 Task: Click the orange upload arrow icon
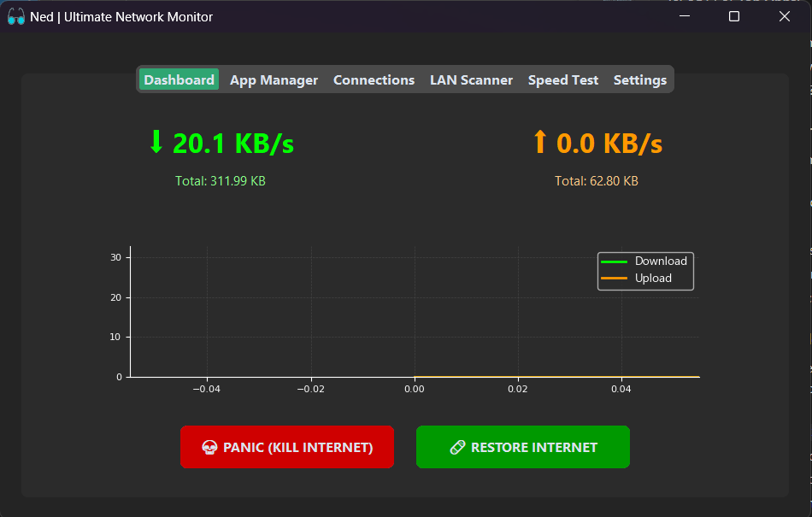pyautogui.click(x=539, y=142)
